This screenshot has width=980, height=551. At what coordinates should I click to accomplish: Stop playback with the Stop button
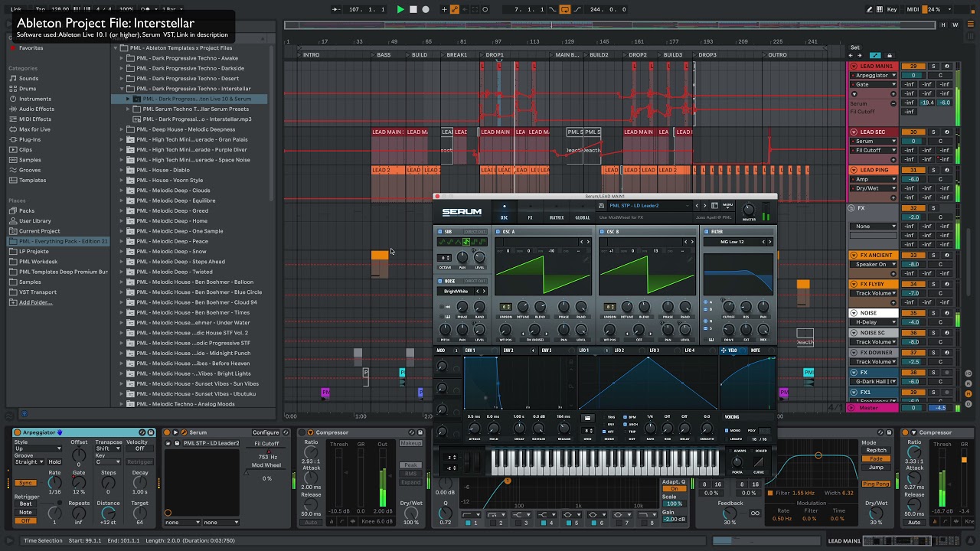(x=413, y=9)
